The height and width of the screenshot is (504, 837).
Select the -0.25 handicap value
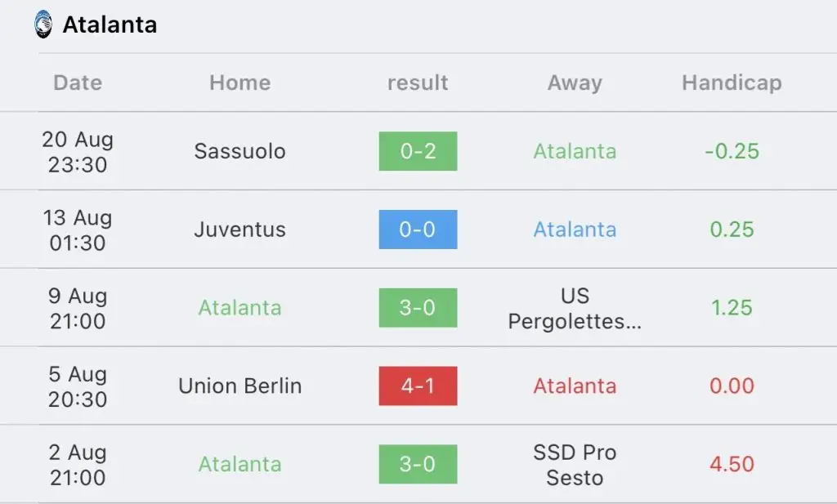pyautogui.click(x=732, y=151)
